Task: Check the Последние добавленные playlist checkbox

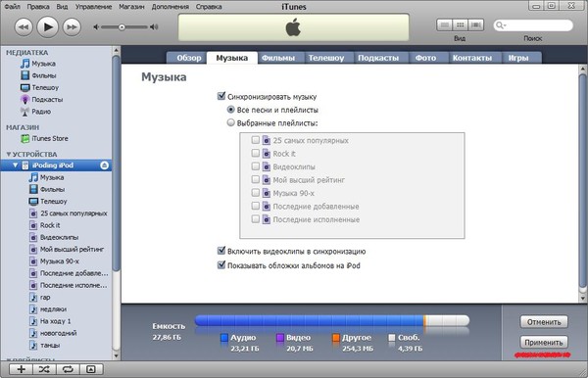Action: pyautogui.click(x=256, y=206)
